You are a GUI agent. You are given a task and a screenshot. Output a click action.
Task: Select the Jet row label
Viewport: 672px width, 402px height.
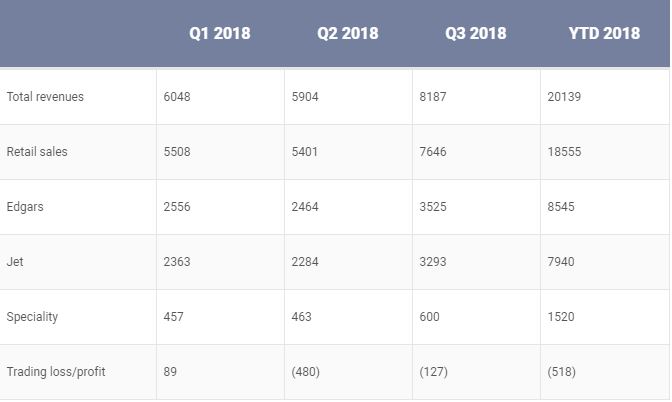click(15, 262)
